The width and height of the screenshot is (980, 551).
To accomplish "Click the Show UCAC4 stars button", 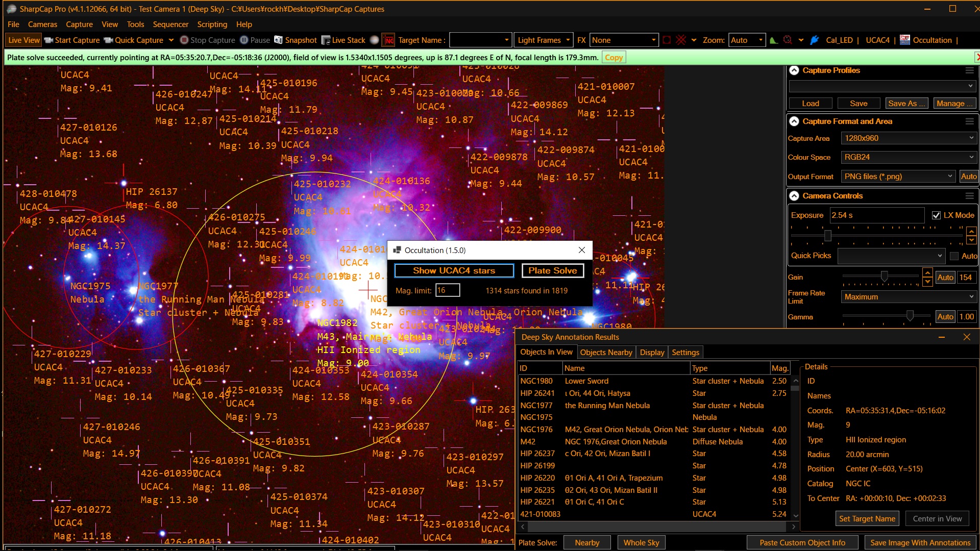I will (454, 271).
